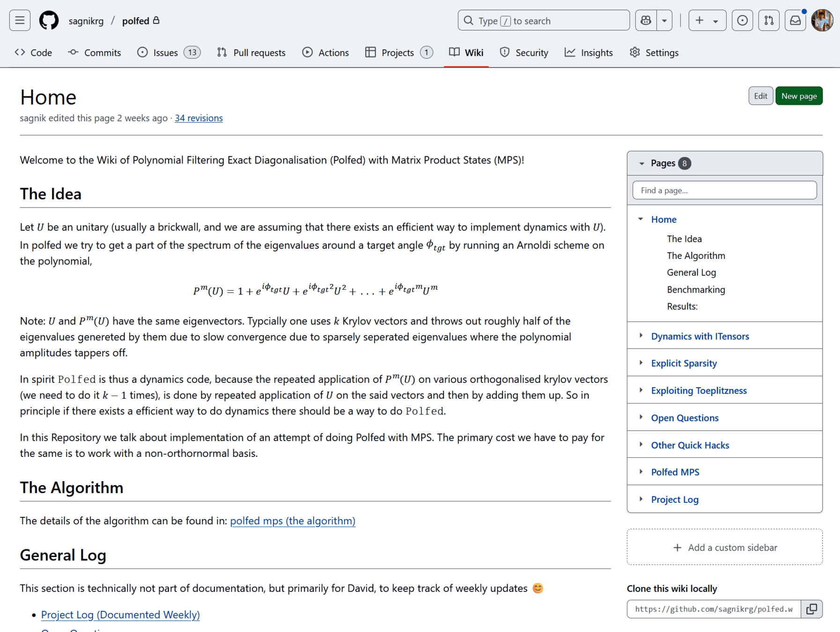This screenshot has height=632, width=840.
Task: Expand Dynamics with ITensors page
Action: click(641, 336)
